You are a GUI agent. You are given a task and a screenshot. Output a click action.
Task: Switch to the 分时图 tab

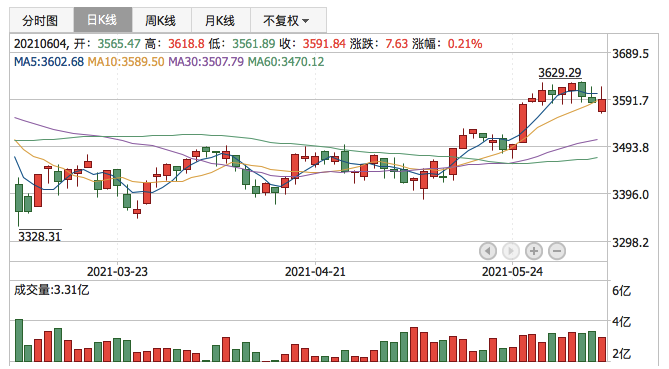point(41,20)
